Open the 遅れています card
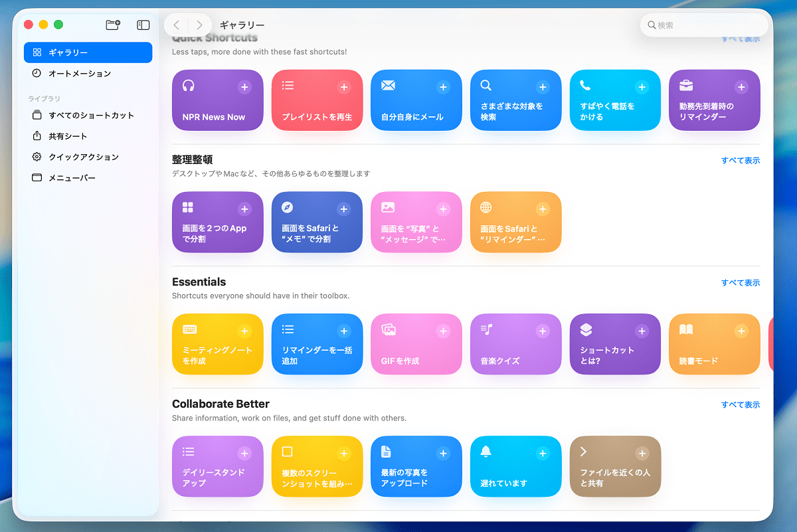Image resolution: width=797 pixels, height=532 pixels. coord(515,467)
